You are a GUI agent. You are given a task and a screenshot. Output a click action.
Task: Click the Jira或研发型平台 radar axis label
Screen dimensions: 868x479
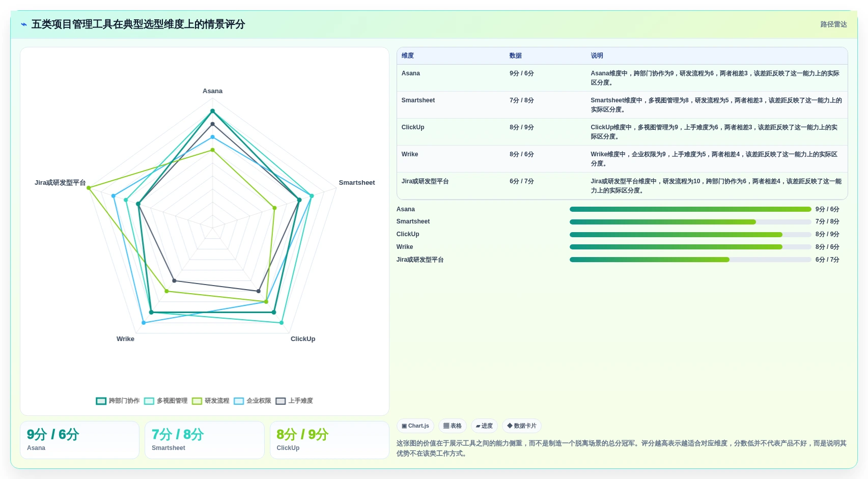click(60, 183)
